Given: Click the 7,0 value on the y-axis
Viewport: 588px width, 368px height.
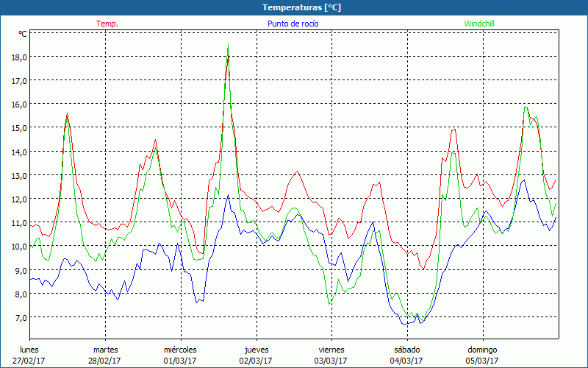Looking at the screenshot, I should click(x=18, y=318).
